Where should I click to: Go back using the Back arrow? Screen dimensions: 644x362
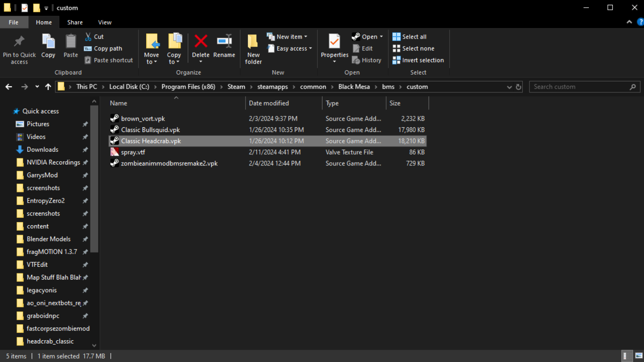point(8,87)
